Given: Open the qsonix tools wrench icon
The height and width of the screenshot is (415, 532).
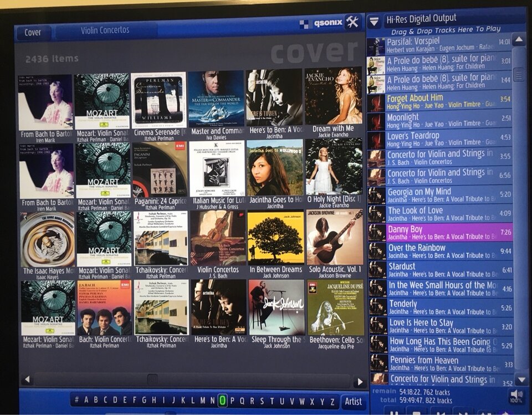Looking at the screenshot, I should pyautogui.click(x=353, y=23).
